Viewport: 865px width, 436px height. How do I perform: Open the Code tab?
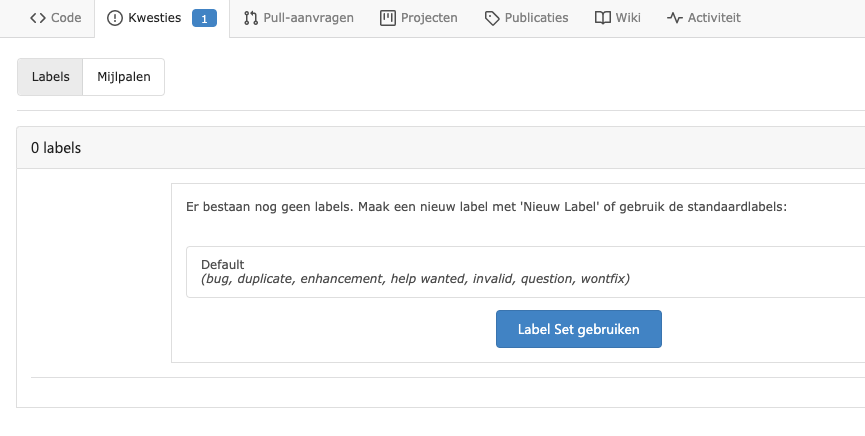click(x=55, y=18)
